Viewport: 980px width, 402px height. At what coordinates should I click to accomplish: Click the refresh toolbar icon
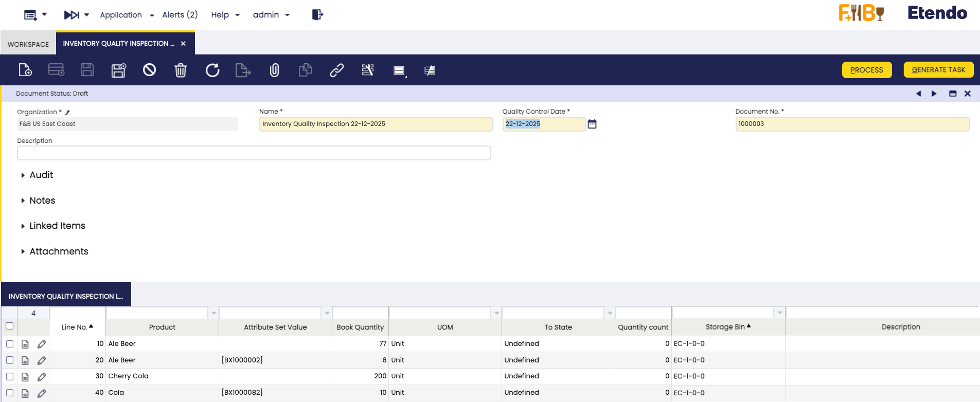(x=212, y=70)
